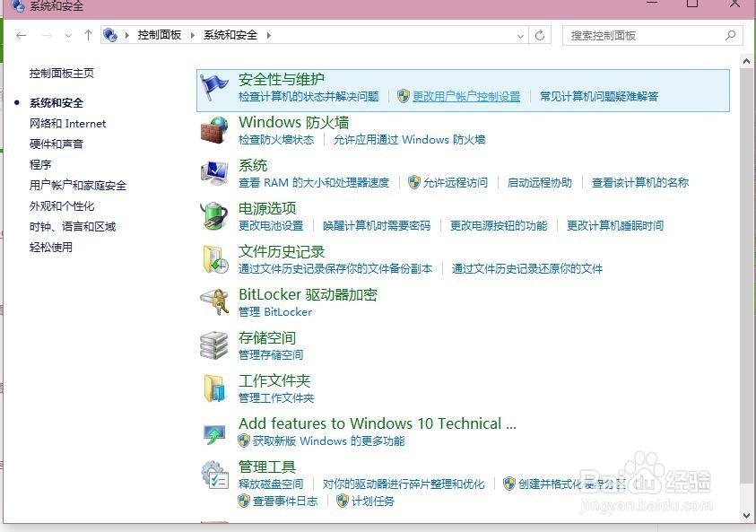Click 通过文件历史记录还原你的文件 link
Viewport: 756px width, 532px height.
(527, 268)
